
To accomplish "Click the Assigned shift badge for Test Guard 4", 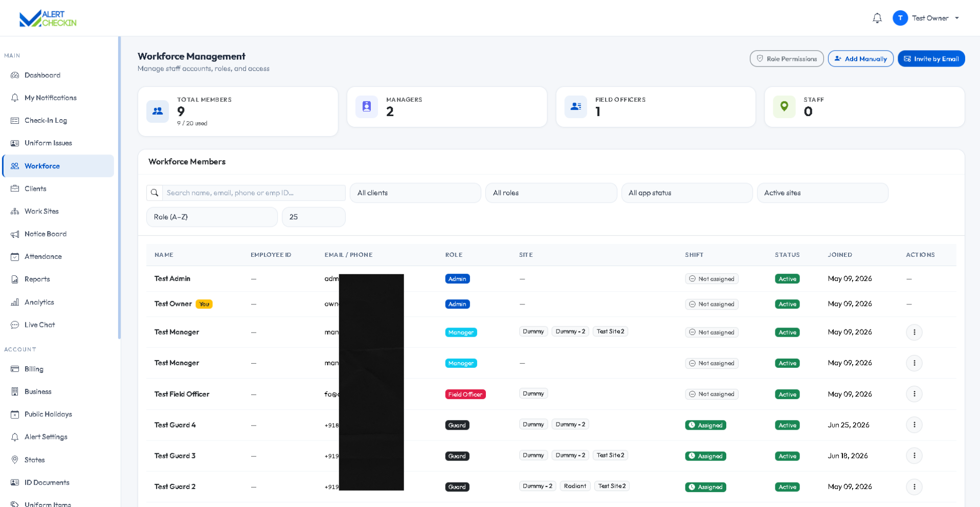I will (705, 425).
